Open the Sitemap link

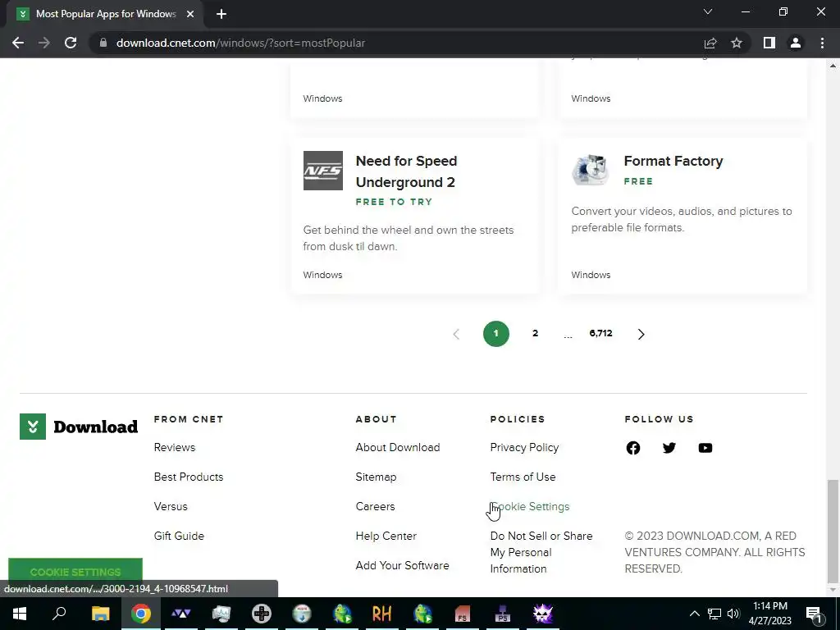[376, 477]
